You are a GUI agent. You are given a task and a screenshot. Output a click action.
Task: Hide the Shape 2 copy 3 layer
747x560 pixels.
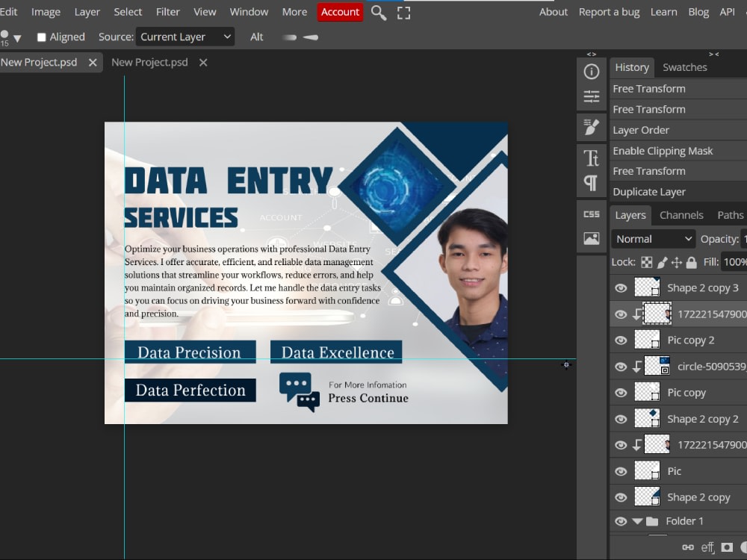(x=621, y=288)
